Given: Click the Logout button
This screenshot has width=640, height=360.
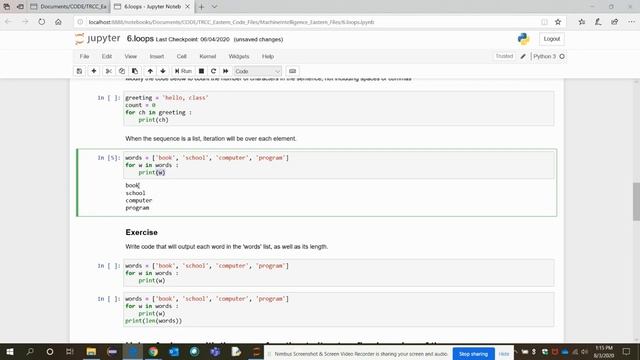Looking at the screenshot, I should point(552,39).
